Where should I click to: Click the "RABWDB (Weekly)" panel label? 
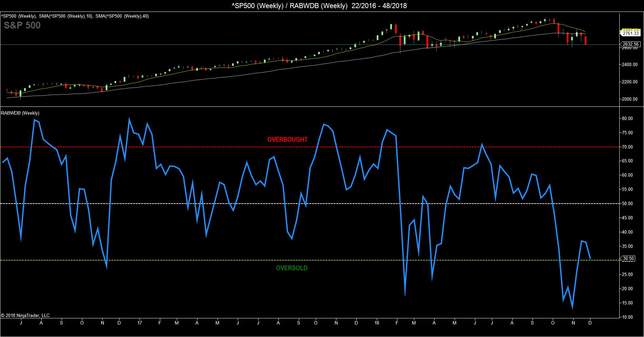20,113
